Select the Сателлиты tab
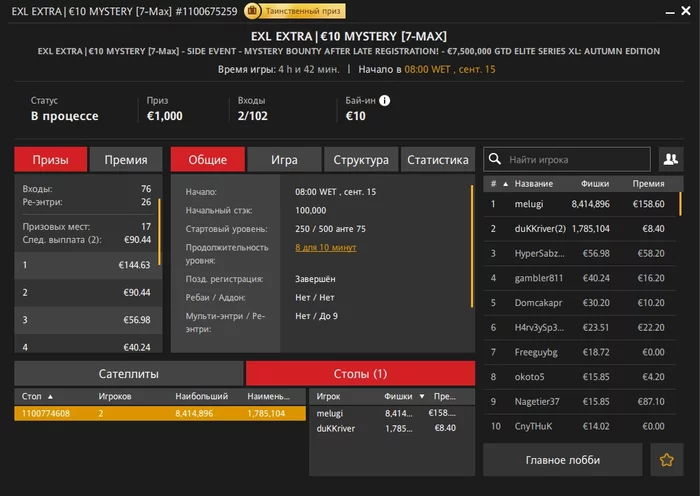The image size is (700, 496). (129, 374)
